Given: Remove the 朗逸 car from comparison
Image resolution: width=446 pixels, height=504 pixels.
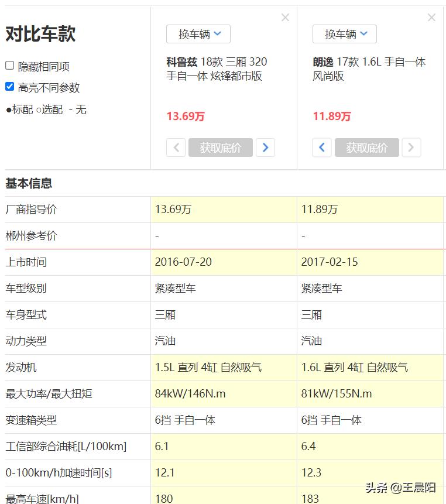Looking at the screenshot, I should click(431, 18).
